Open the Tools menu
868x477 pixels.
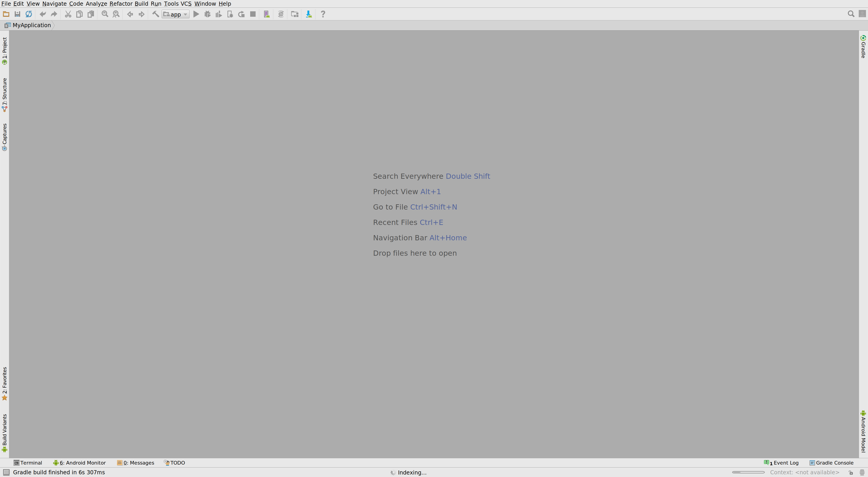(171, 4)
